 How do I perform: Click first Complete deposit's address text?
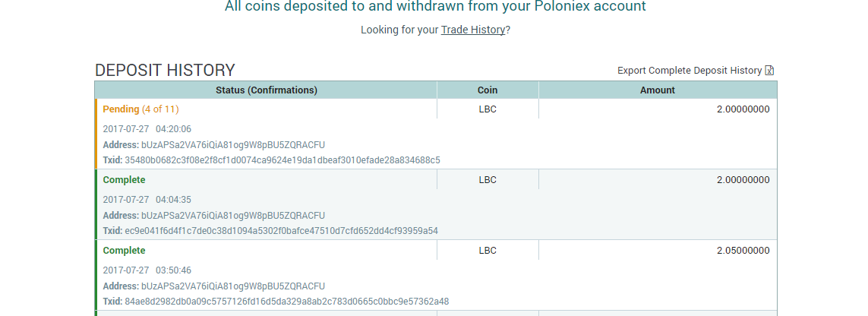click(232, 215)
